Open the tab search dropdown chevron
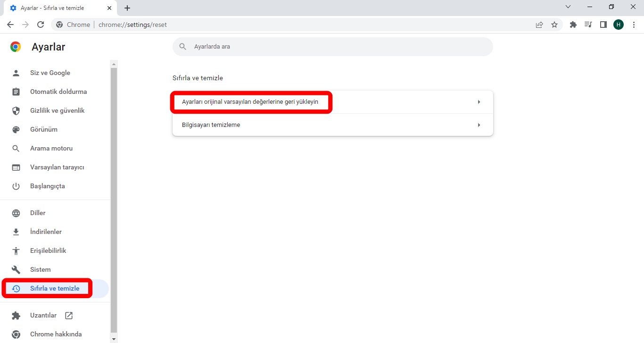This screenshot has width=644, height=343. point(568,7)
